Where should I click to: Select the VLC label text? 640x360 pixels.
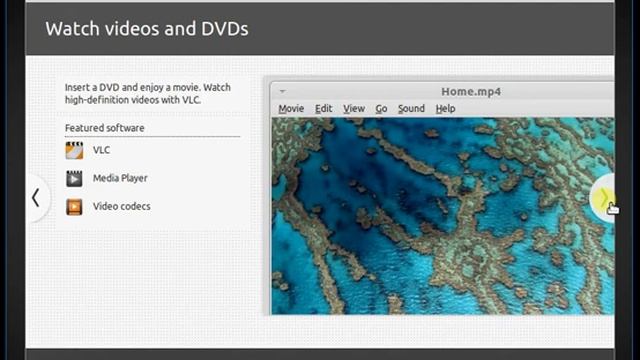pyautogui.click(x=101, y=150)
